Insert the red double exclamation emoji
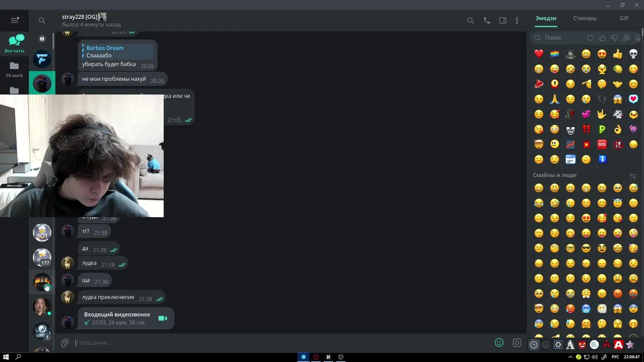 click(x=586, y=129)
